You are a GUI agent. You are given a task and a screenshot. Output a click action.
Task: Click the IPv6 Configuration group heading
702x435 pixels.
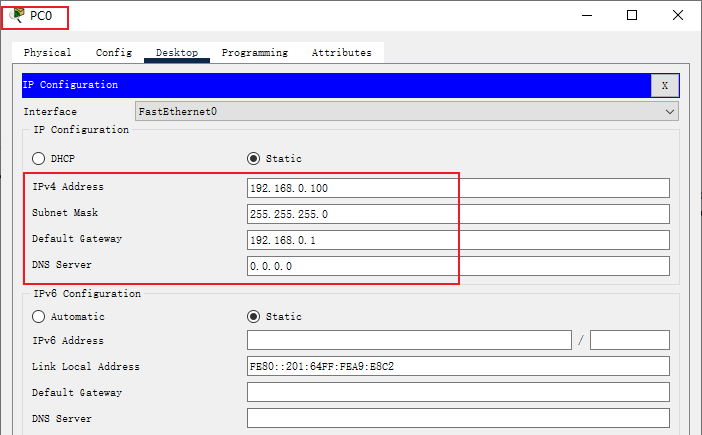[x=87, y=294]
